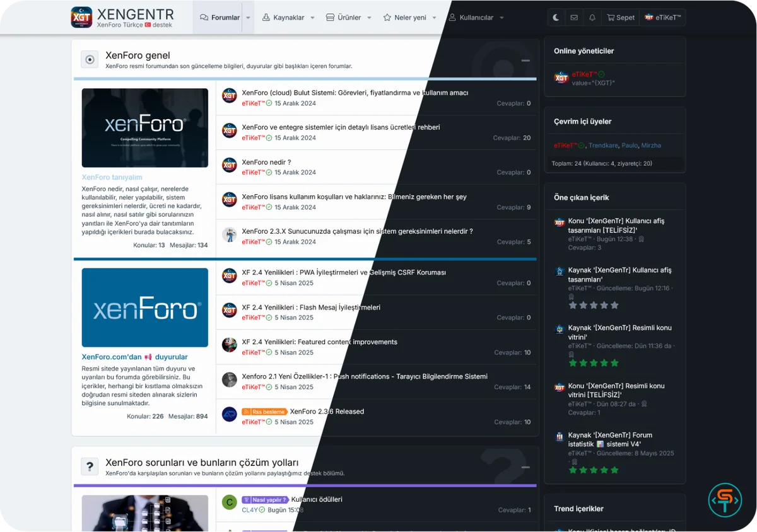Click the floating teal code badge icon
This screenshot has width=757, height=532.
tap(725, 500)
